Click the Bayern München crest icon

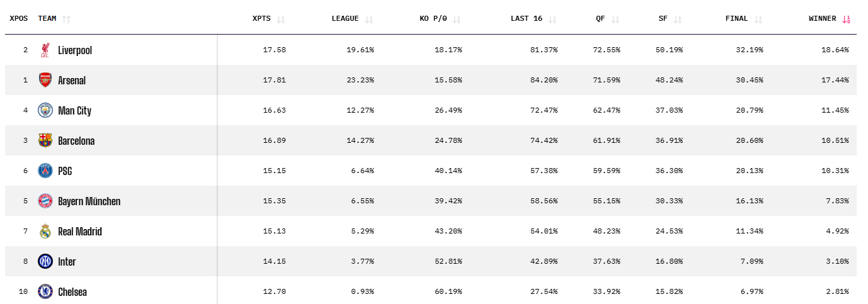[x=45, y=201]
